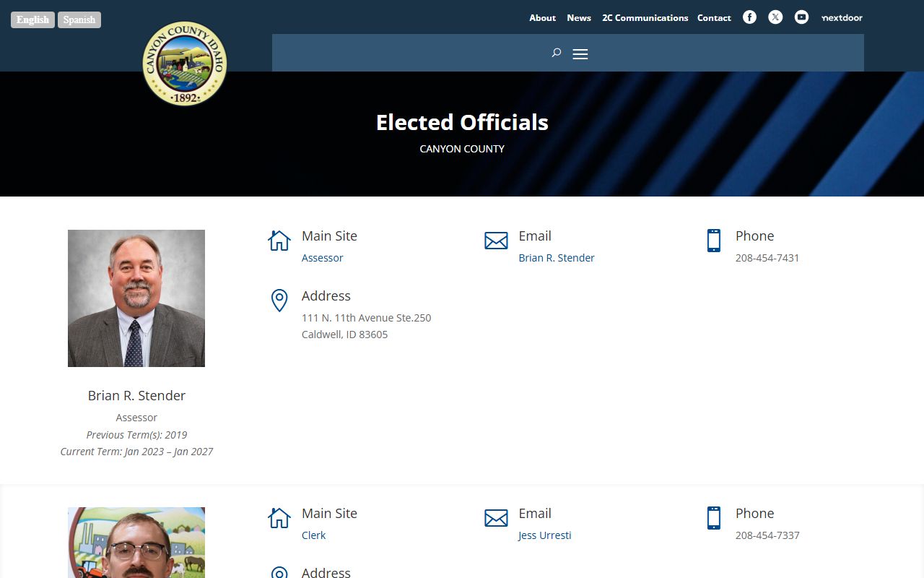Open the Facebook page icon
The height and width of the screenshot is (578, 924).
point(749,17)
